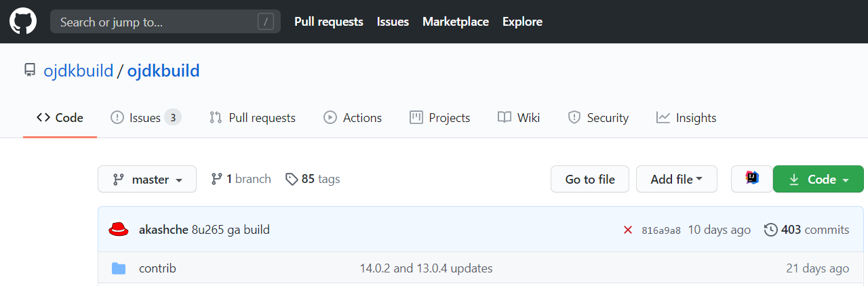This screenshot has height=286, width=868.
Task: Switch to the Issues tab
Action: coord(146,118)
